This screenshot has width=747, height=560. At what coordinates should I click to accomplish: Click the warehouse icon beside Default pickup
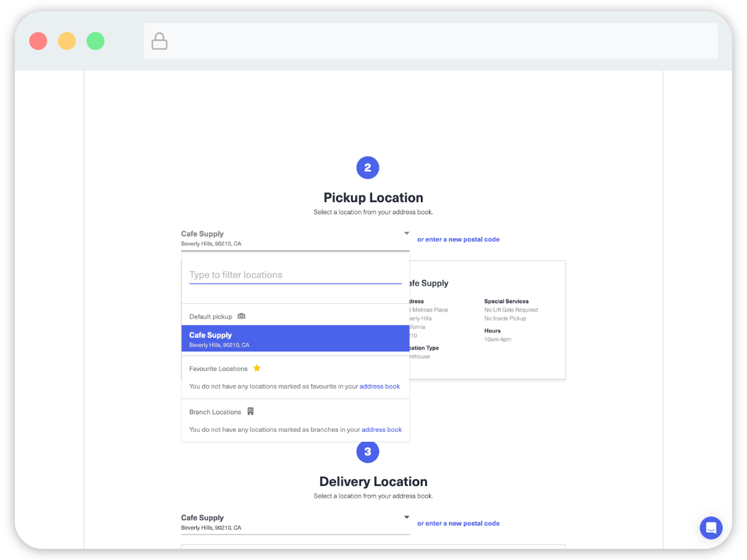242,316
